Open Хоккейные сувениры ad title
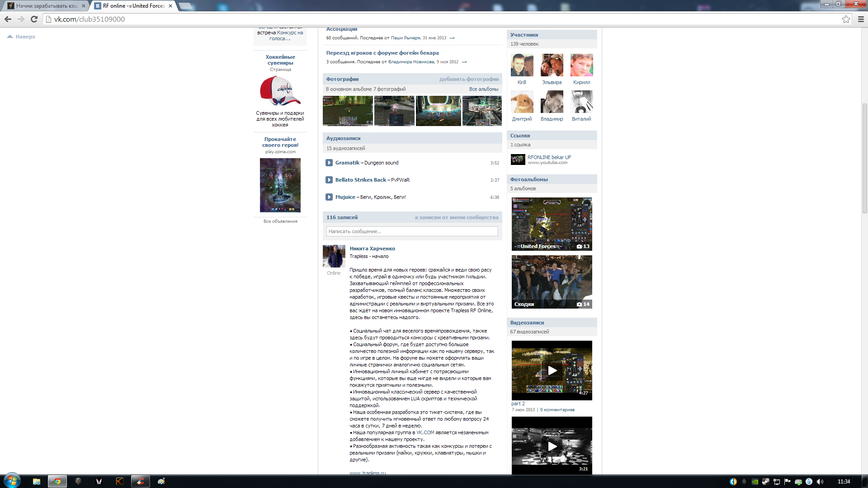This screenshot has width=868, height=488. pos(280,60)
